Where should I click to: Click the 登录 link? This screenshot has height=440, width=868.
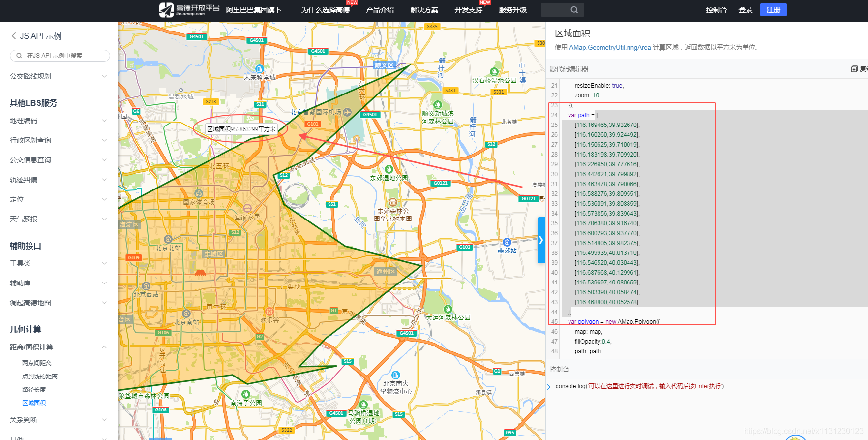pyautogui.click(x=746, y=10)
